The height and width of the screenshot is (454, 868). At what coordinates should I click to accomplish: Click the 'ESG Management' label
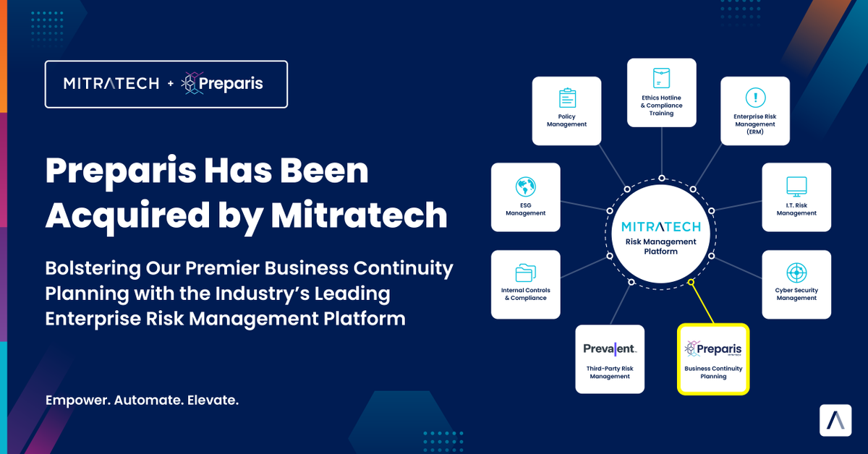pos(526,209)
